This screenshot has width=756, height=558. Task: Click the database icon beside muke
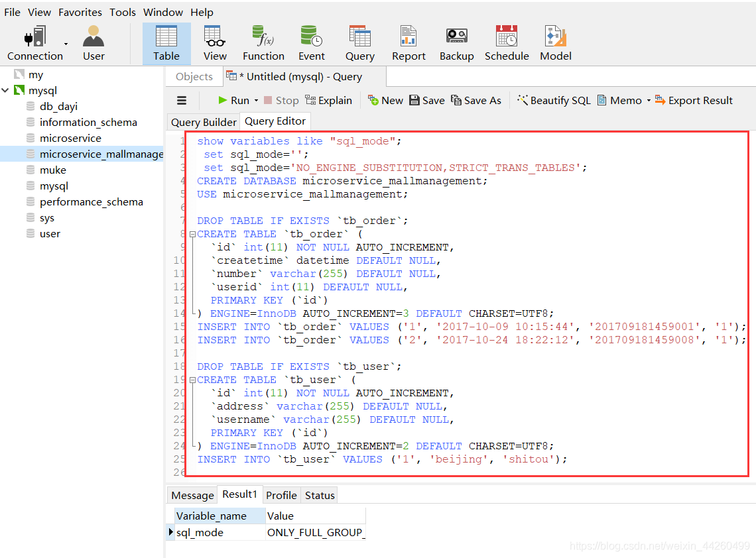click(x=31, y=170)
